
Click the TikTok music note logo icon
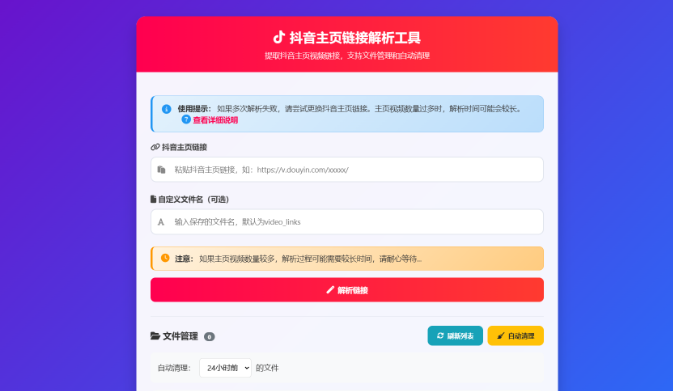click(x=279, y=37)
